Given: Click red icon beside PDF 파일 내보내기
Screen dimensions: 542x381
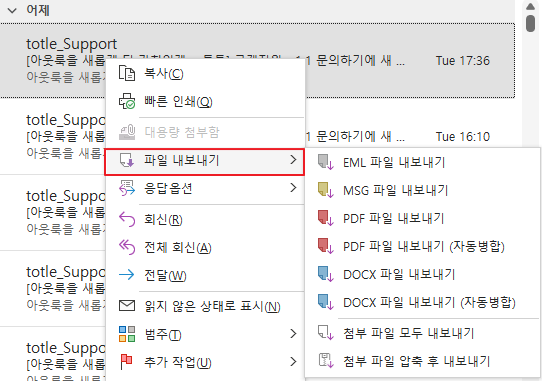Looking at the screenshot, I should coord(325,218).
